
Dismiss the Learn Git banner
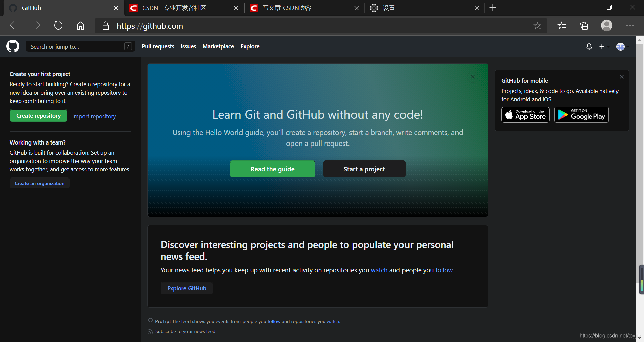tap(472, 77)
